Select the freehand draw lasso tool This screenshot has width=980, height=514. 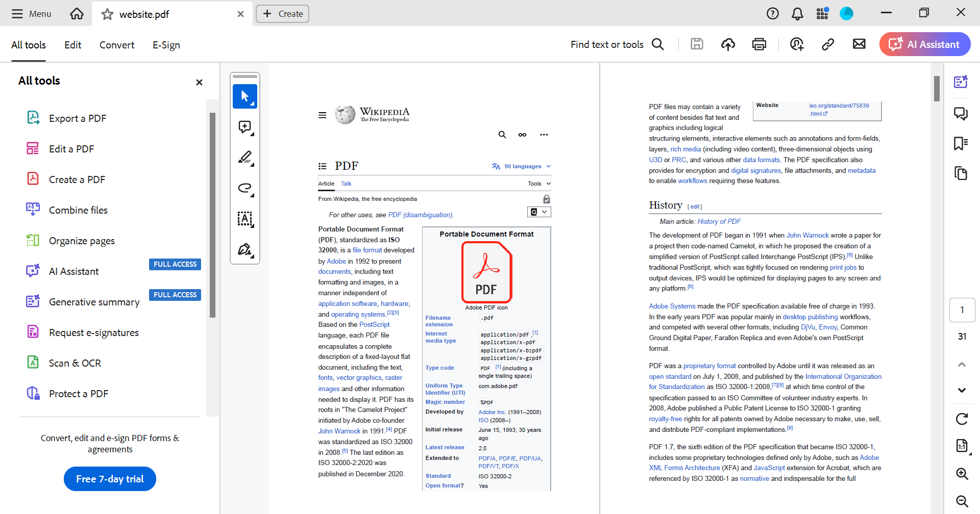coord(245,188)
